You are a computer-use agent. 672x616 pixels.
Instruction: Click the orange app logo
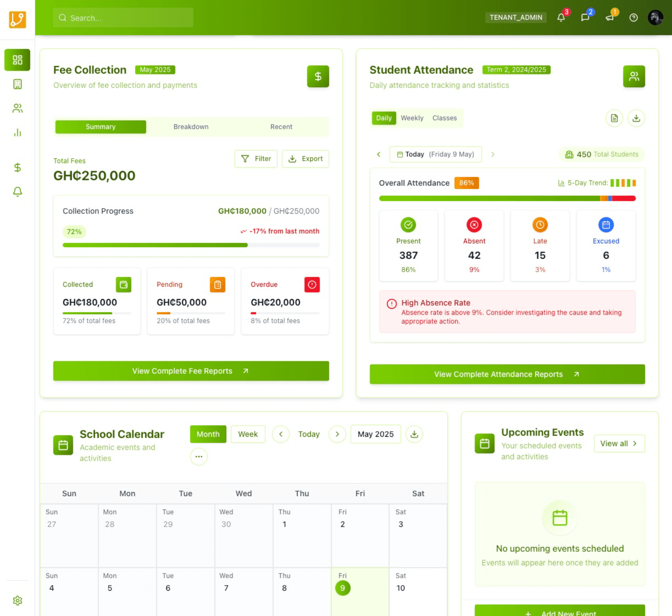tap(17, 19)
